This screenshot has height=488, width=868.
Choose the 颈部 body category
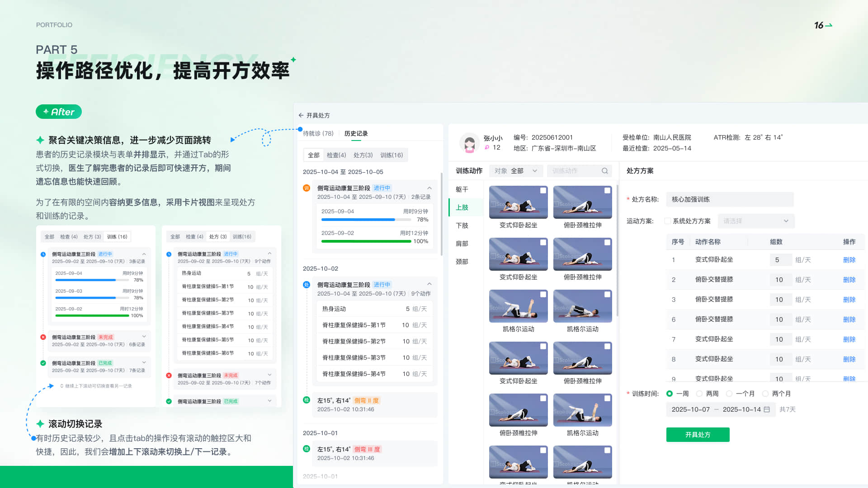(x=462, y=262)
